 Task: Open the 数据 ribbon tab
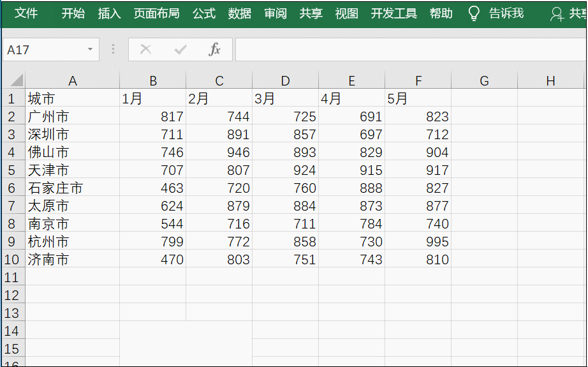(240, 13)
